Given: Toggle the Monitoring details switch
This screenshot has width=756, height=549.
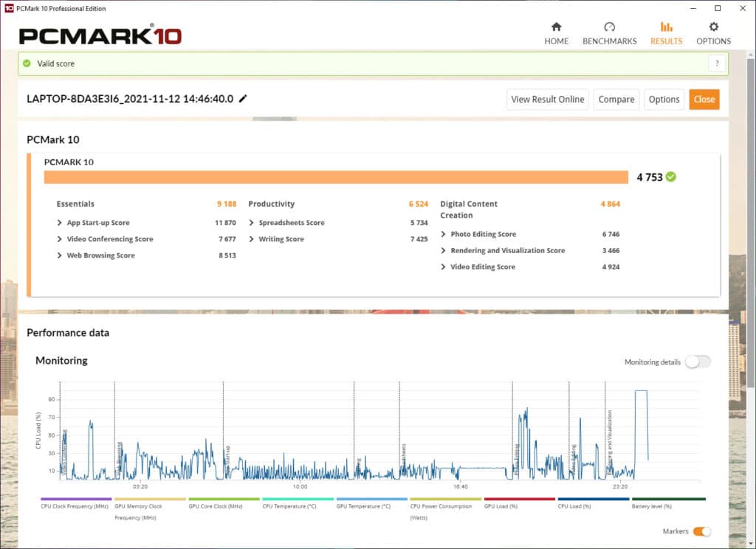Looking at the screenshot, I should [x=698, y=362].
